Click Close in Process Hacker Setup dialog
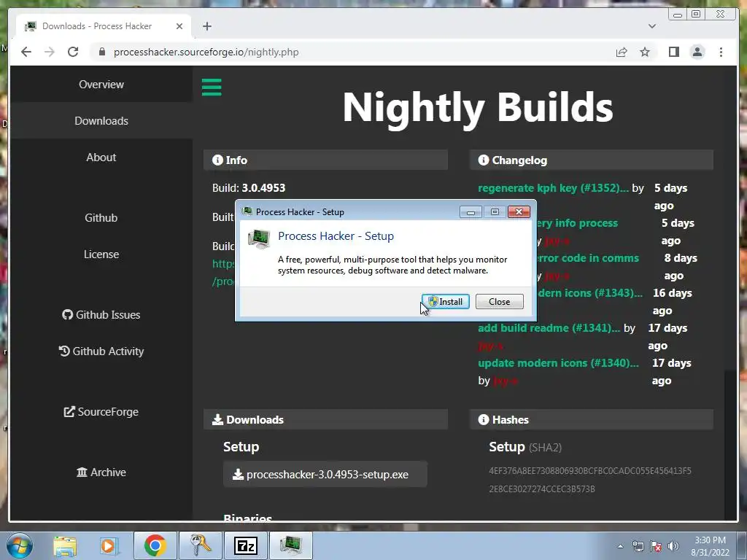 [499, 301]
